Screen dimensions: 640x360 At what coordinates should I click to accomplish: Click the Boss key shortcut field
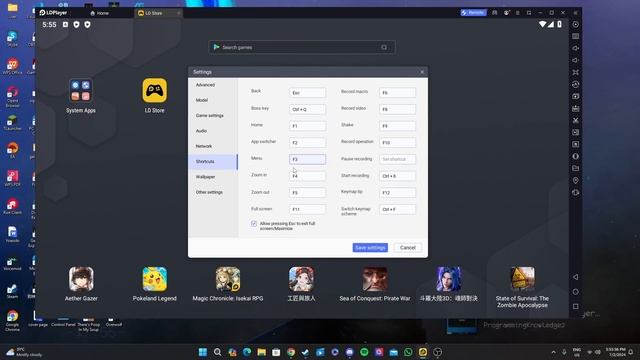click(307, 109)
